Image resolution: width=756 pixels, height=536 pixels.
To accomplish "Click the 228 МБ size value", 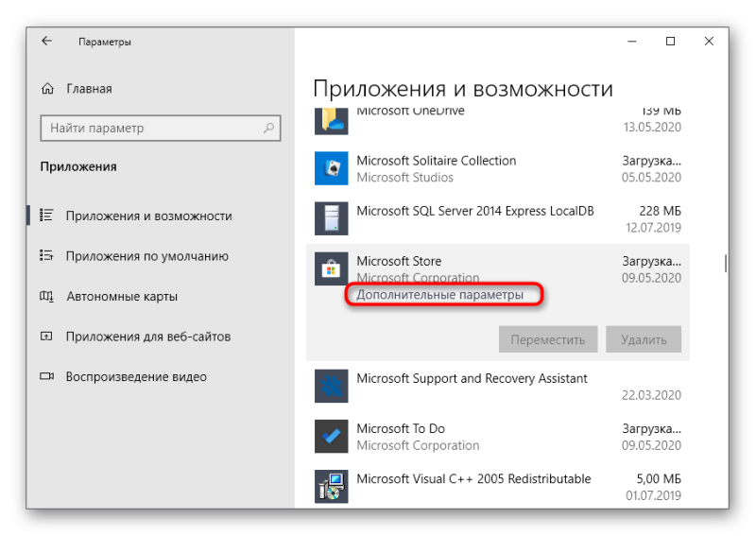I will pyautogui.click(x=660, y=211).
